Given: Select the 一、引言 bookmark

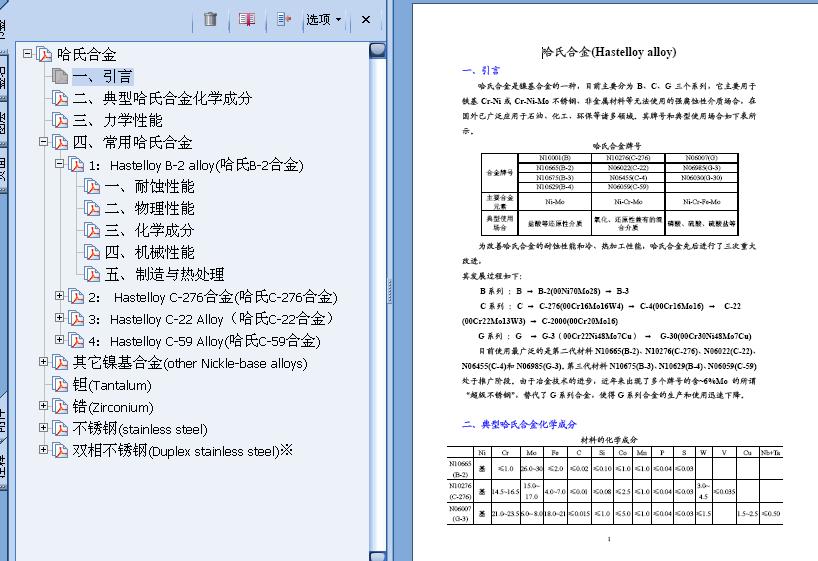Looking at the screenshot, I should (103, 77).
